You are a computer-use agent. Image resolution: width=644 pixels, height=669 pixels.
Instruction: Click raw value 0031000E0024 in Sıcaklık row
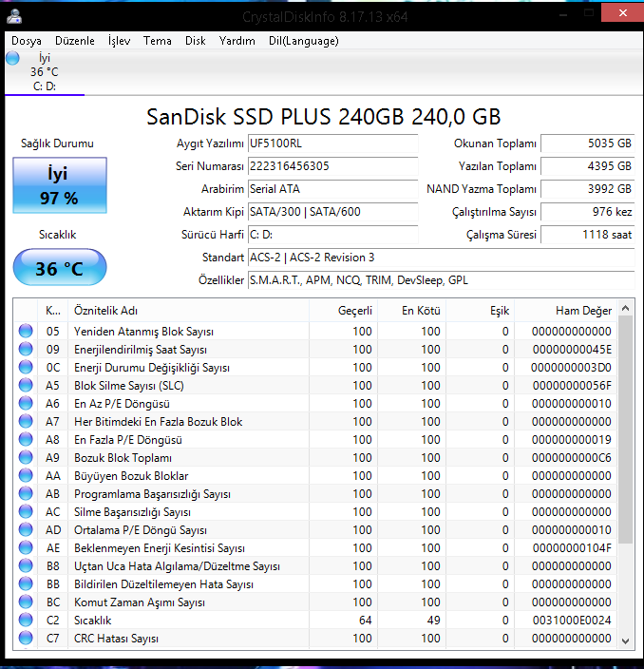pos(572,620)
